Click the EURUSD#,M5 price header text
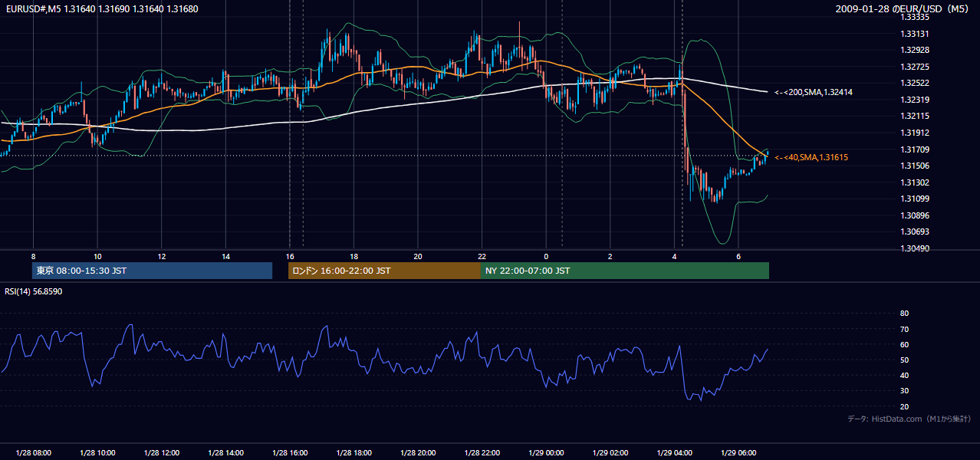 tap(101, 9)
